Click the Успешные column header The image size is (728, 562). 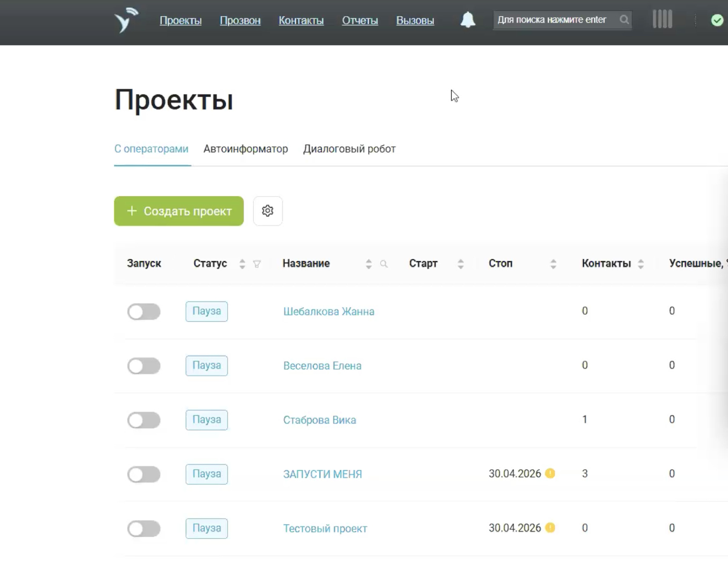(x=698, y=263)
